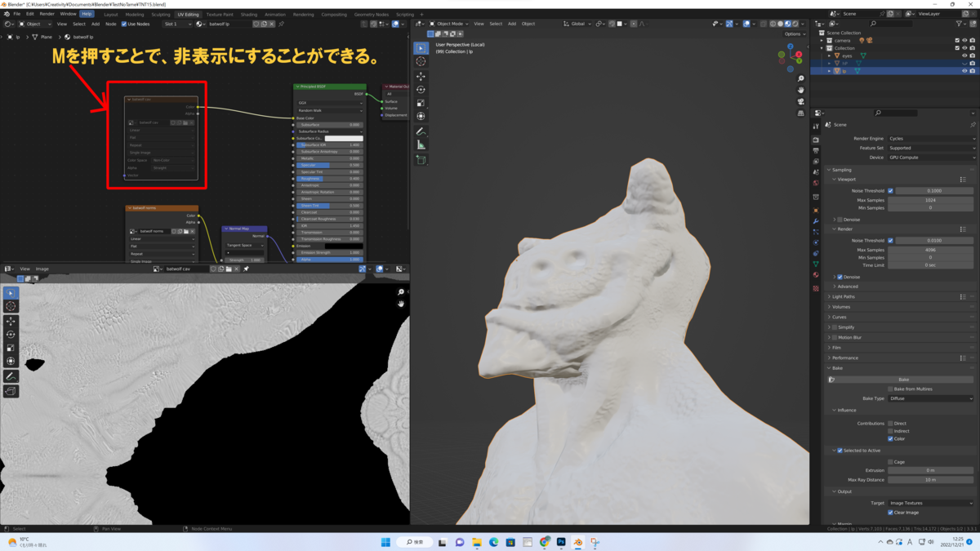Screen dimensions: 980x551
Task: Select the Annotate tool in 3D viewport
Action: [x=421, y=131]
